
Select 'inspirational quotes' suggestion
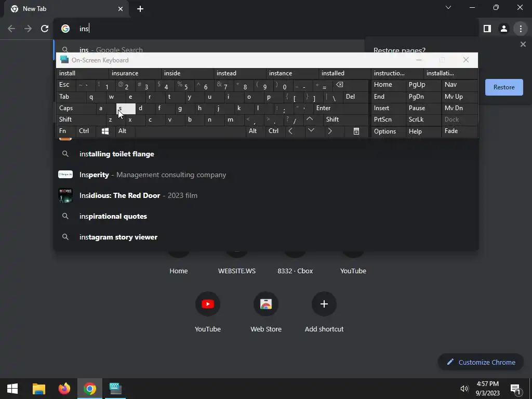[266, 217]
